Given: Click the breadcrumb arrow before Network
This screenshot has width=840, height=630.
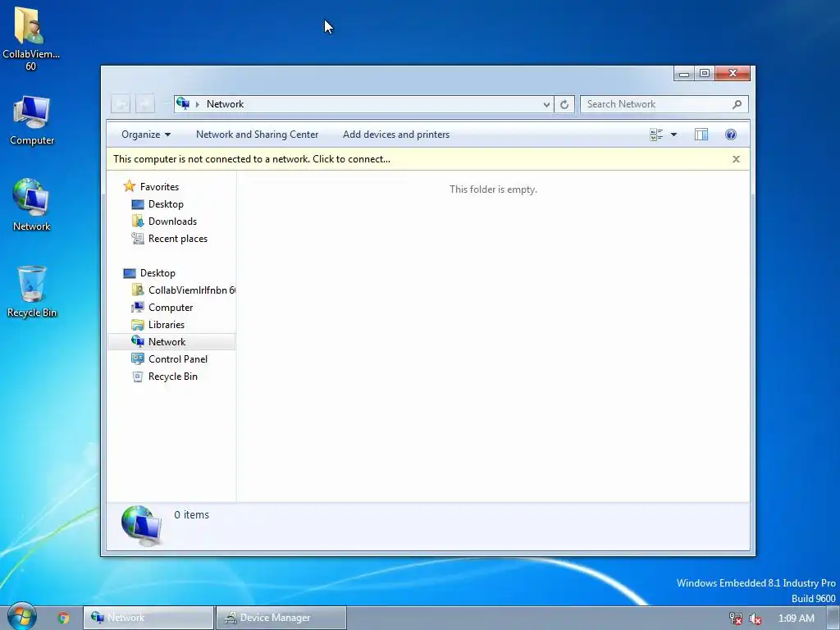Looking at the screenshot, I should [198, 104].
